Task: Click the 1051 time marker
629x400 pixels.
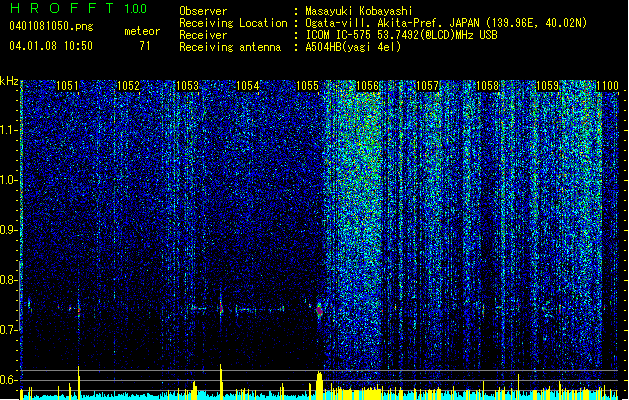Action: (x=67, y=86)
